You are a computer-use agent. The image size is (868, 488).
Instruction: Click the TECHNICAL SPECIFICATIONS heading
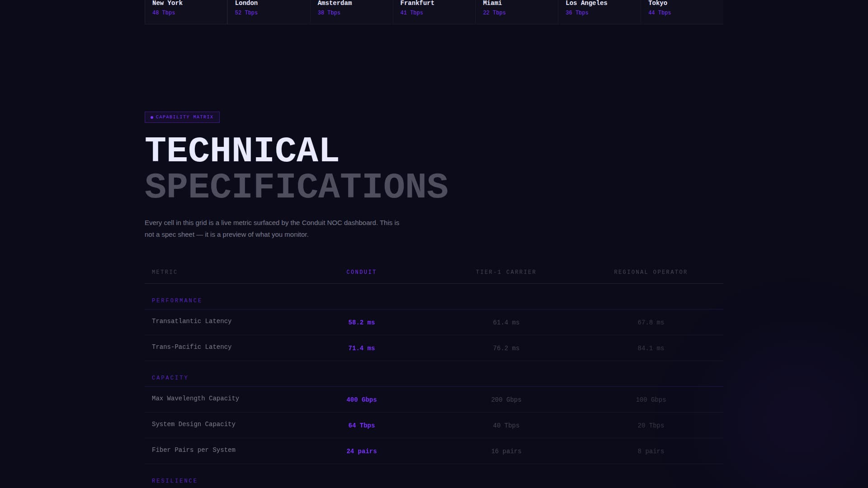click(x=296, y=169)
